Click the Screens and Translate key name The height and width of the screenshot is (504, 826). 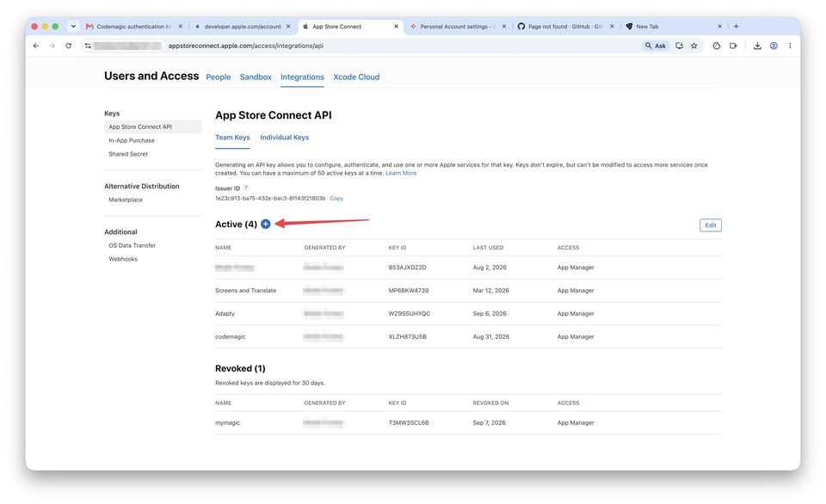point(245,291)
